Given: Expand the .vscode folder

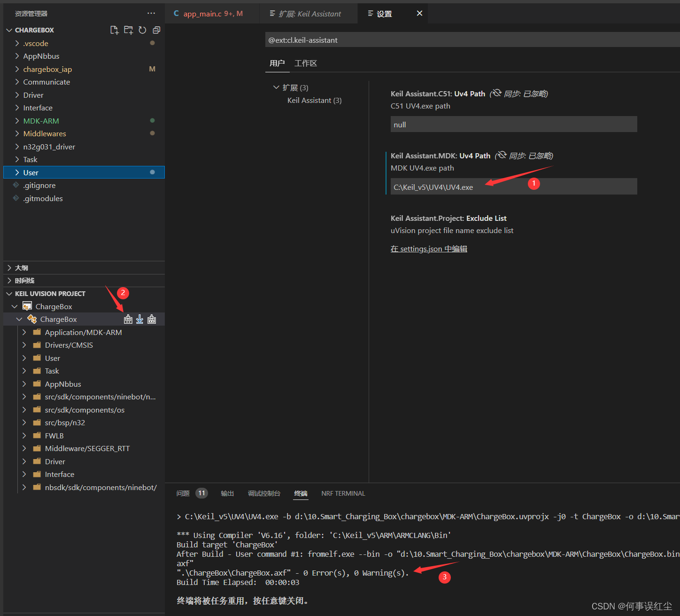Looking at the screenshot, I should [17, 43].
